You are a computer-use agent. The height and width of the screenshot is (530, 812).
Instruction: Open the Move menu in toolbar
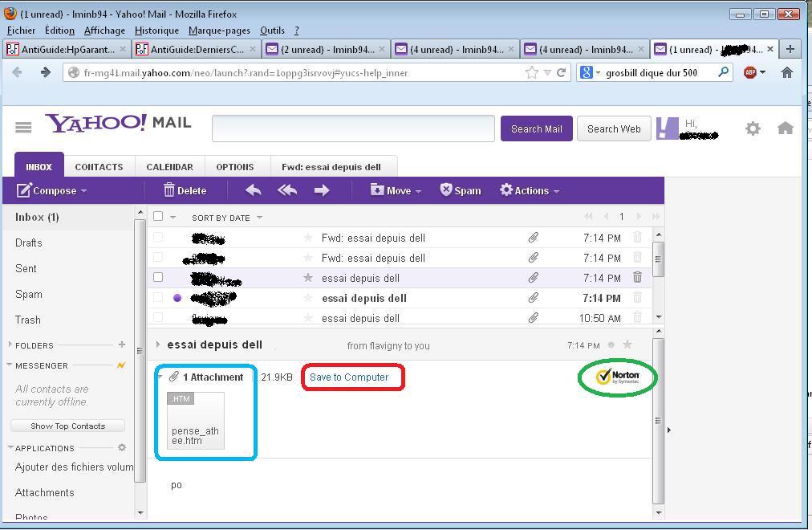click(x=396, y=190)
